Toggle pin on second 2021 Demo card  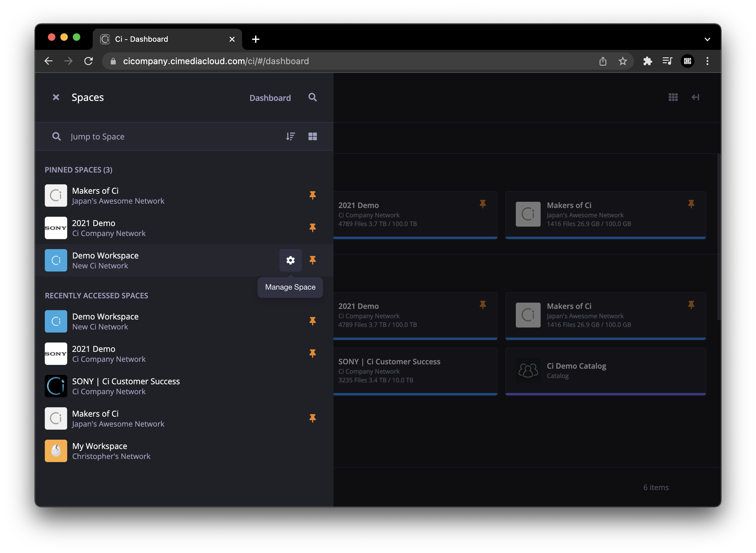483,305
